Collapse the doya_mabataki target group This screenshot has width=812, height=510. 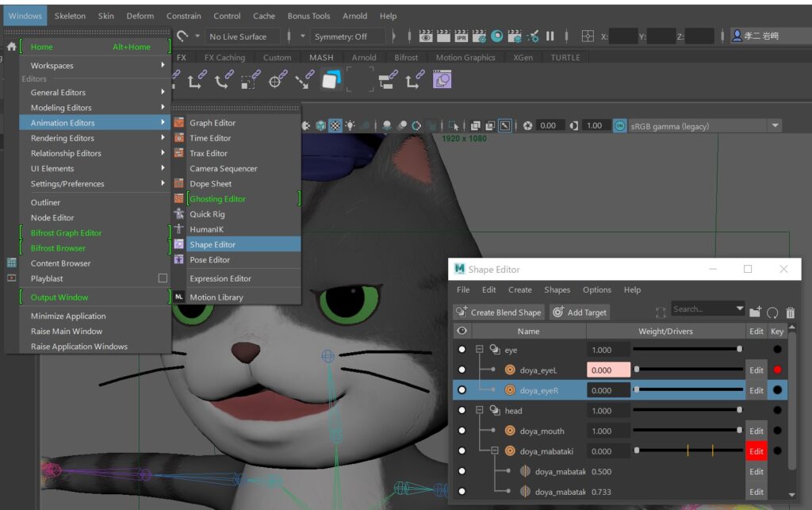coord(495,451)
